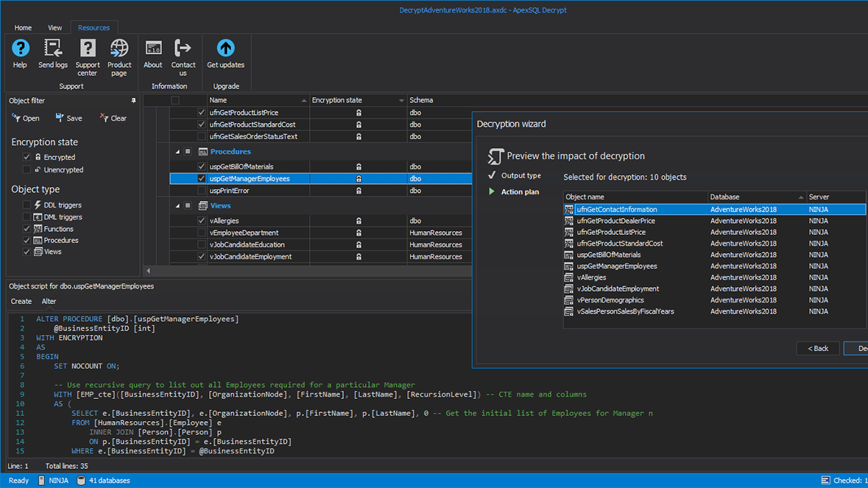This screenshot has height=488, width=868.
Task: Toggle the Encrypted state checkbox
Action: click(x=27, y=157)
